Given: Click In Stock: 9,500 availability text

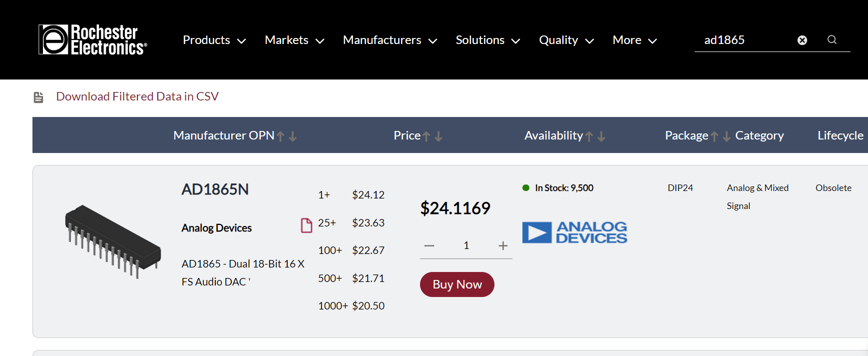Looking at the screenshot, I should [564, 188].
